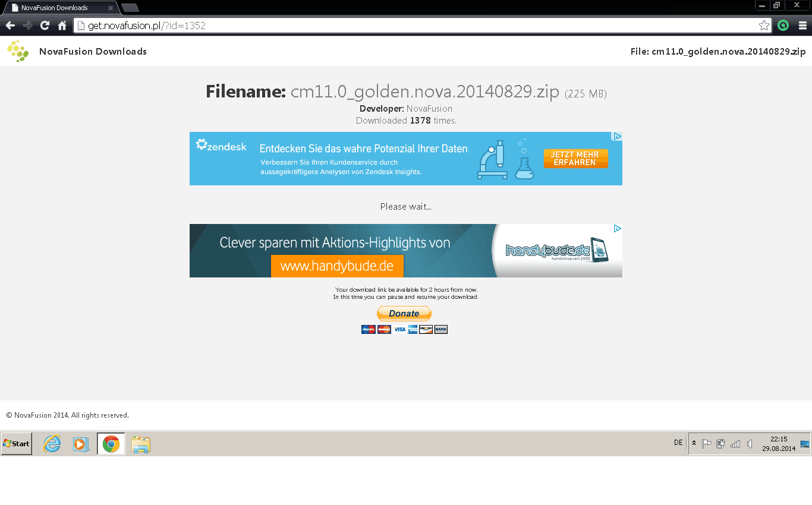Viewport: 812px width, 505px height.
Task: Click the 'Please wait...' text
Action: (x=406, y=207)
